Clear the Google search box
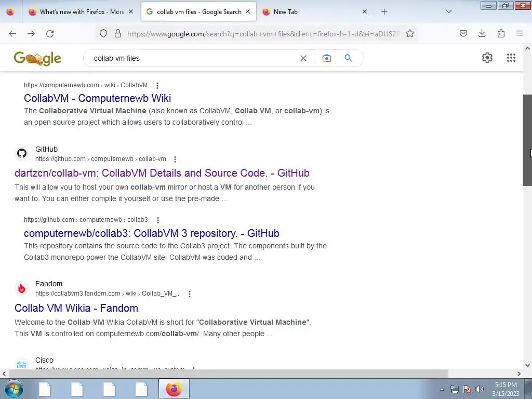 [303, 58]
